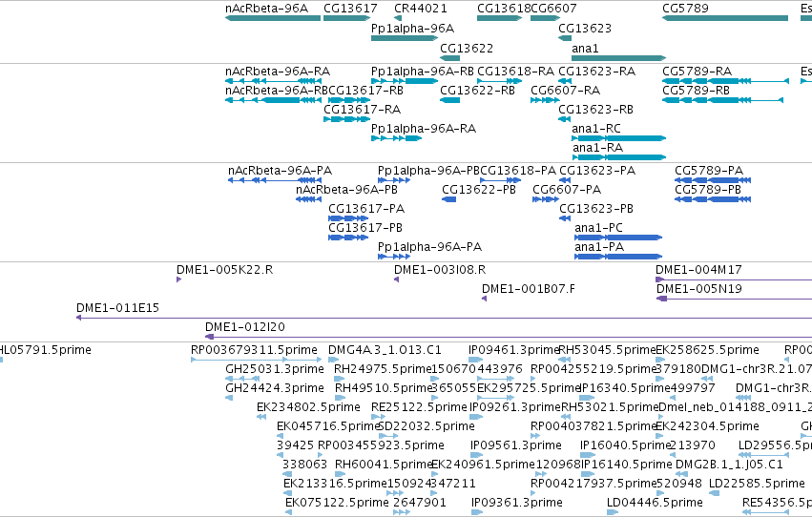
Task: Select the DME1-005K22.R BAC label
Action: click(224, 270)
